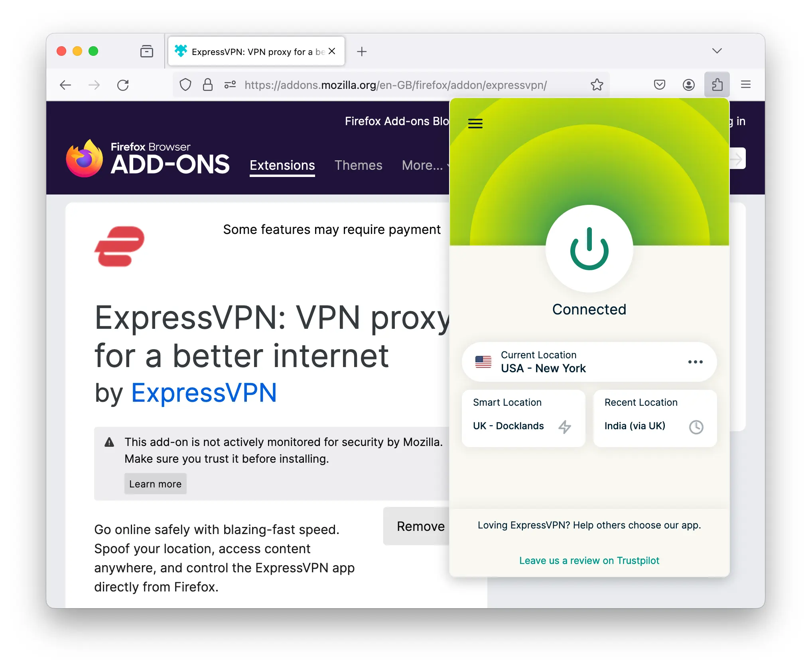Image resolution: width=812 pixels, height=660 pixels.
Task: Select the Themes tab in Firefox Add-ons
Action: 359,165
